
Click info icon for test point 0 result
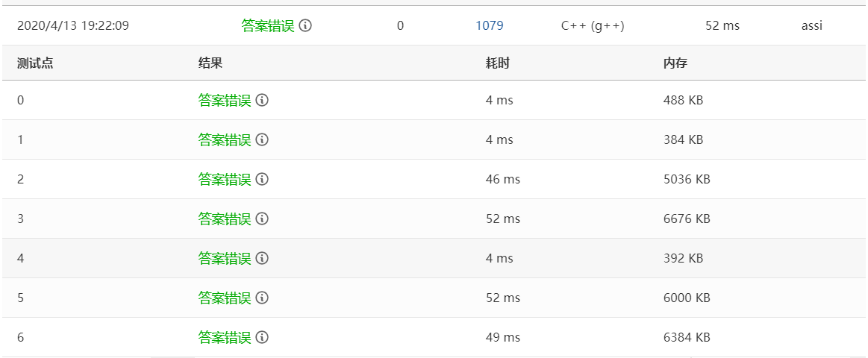[263, 100]
